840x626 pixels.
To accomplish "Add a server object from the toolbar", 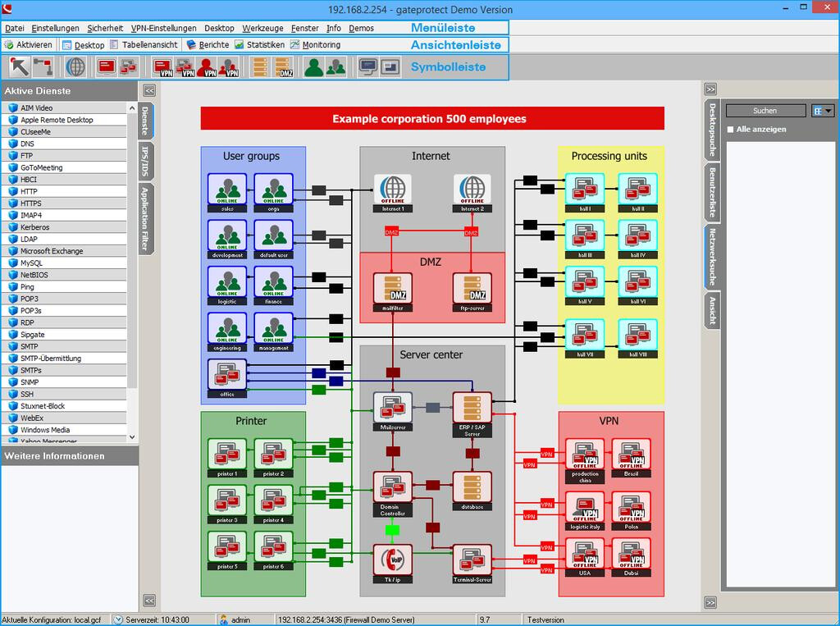I will 261,67.
